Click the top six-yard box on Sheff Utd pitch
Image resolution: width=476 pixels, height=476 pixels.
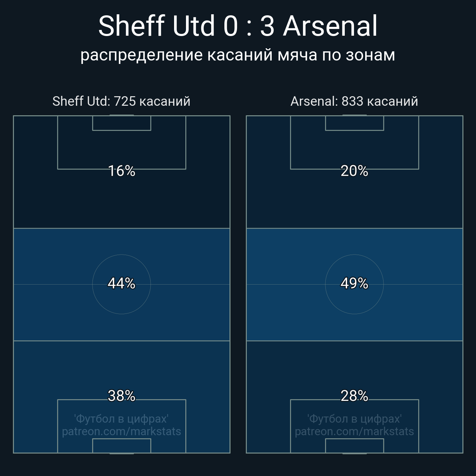[121, 123]
